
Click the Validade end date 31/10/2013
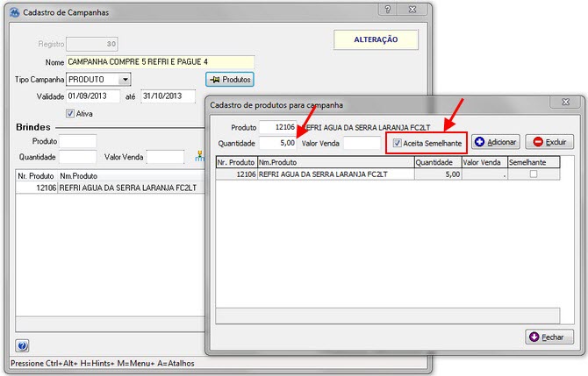[x=168, y=96]
